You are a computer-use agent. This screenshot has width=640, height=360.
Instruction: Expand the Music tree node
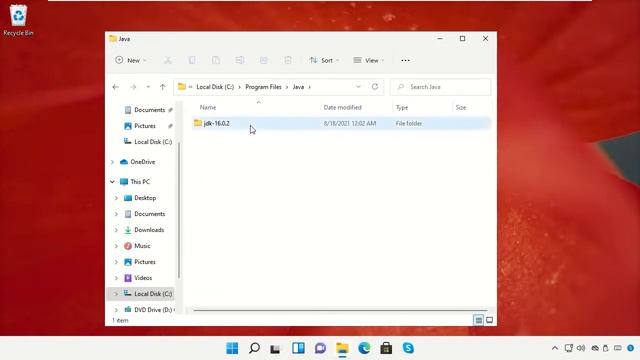[x=116, y=246]
